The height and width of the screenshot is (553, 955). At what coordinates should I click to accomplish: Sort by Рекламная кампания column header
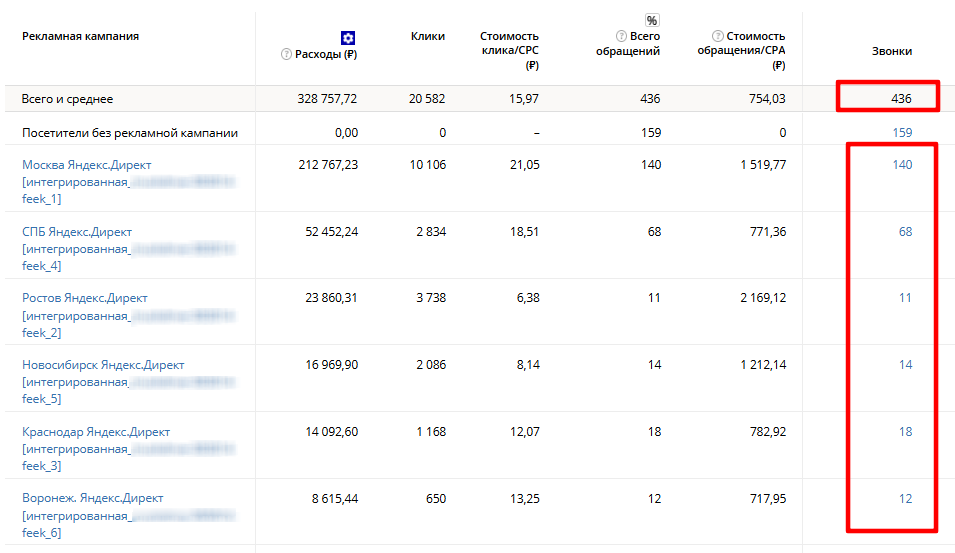click(x=81, y=37)
